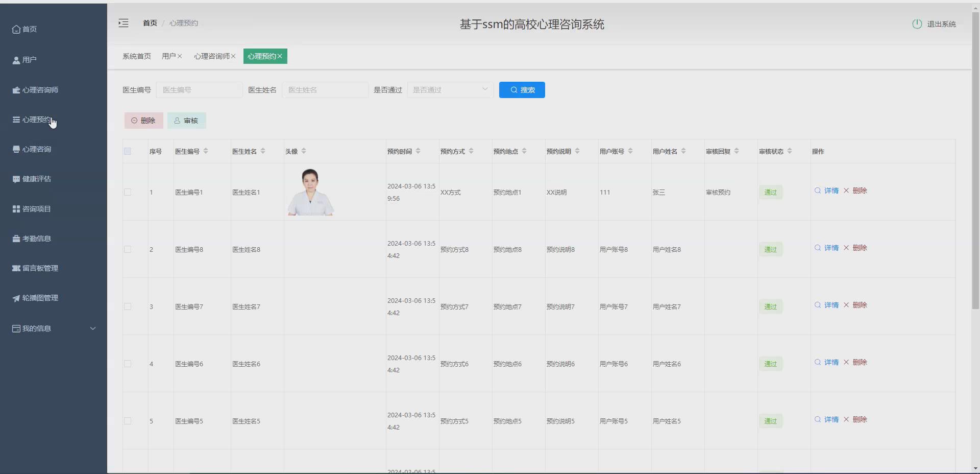Check the select-all checkbox in table header
The height and width of the screenshot is (474, 980).
pyautogui.click(x=128, y=151)
